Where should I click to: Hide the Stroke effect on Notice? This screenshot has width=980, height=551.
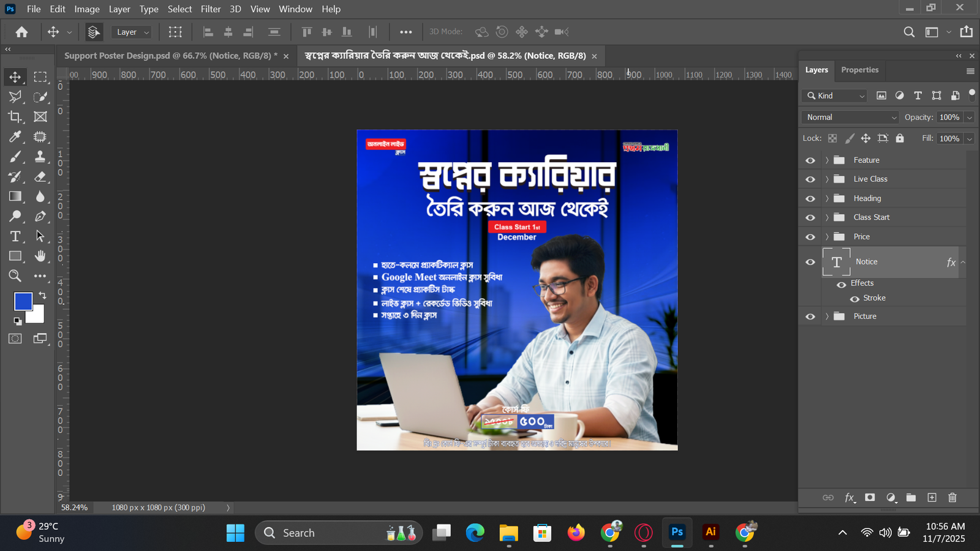pos(854,299)
